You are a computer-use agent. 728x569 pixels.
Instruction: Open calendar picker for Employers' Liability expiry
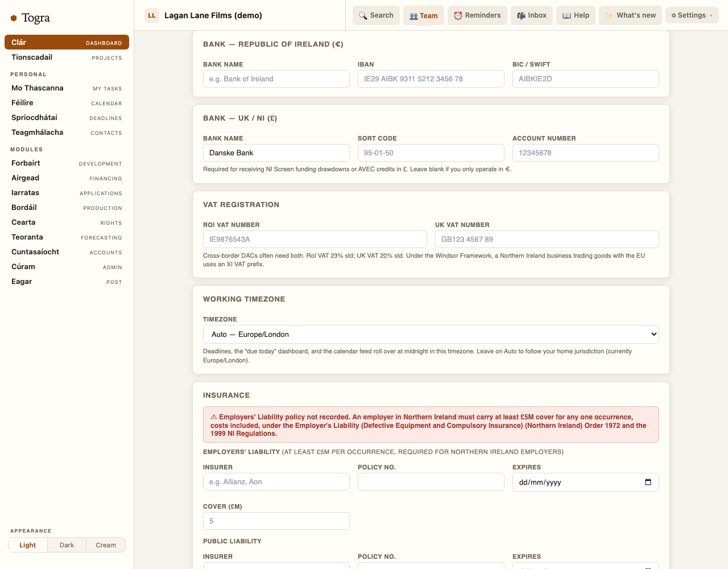648,483
